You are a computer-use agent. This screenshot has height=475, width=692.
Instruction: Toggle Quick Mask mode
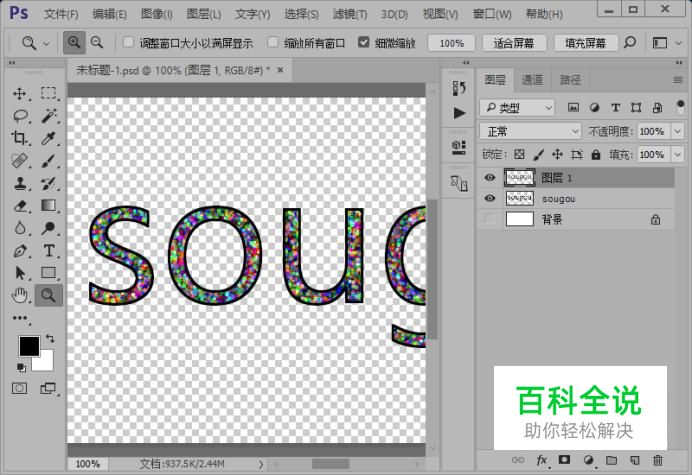(19, 388)
